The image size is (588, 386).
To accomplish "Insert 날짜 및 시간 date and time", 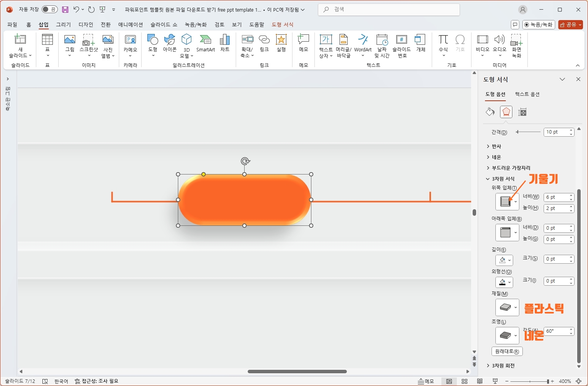I will [x=382, y=46].
